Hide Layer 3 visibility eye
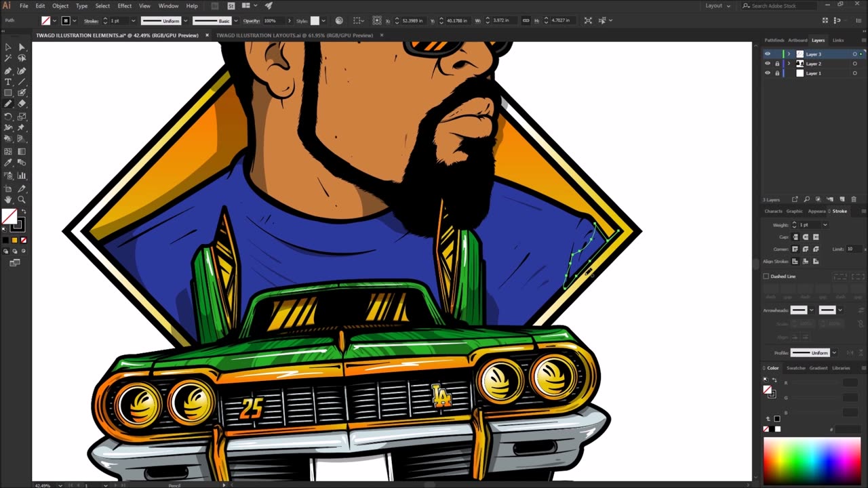This screenshot has height=488, width=868. (x=768, y=54)
